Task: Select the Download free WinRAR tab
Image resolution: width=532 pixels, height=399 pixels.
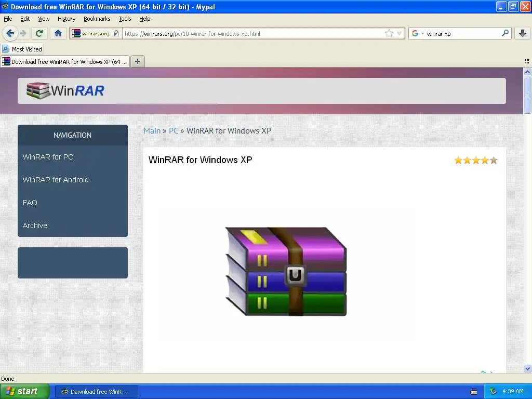Action: [x=65, y=62]
